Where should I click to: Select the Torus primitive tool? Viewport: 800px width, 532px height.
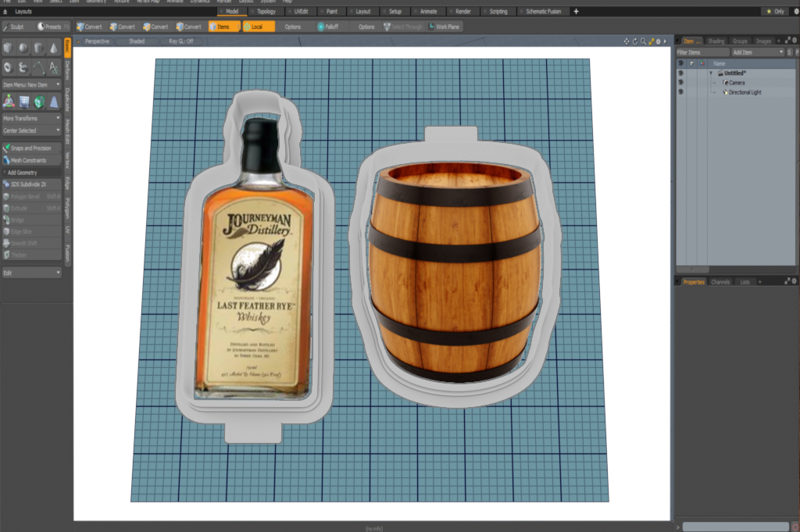point(8,67)
